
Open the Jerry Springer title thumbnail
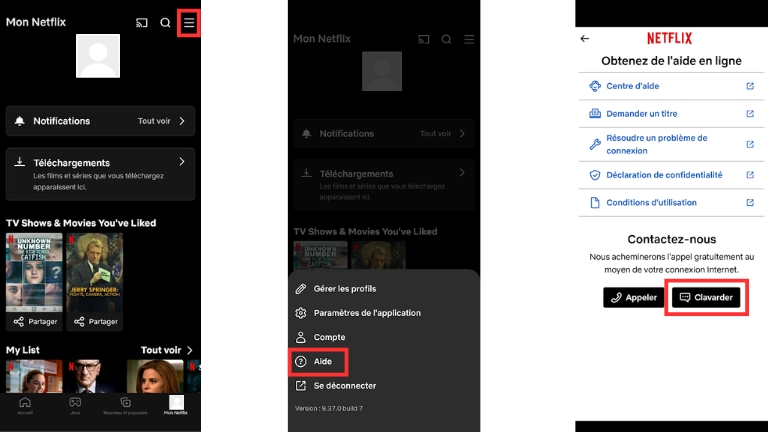point(95,271)
